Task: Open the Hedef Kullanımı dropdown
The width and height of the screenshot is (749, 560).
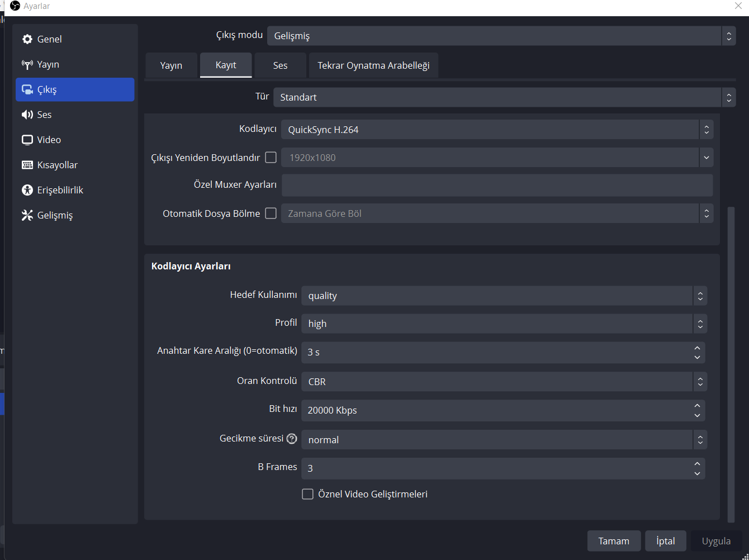Action: (504, 296)
